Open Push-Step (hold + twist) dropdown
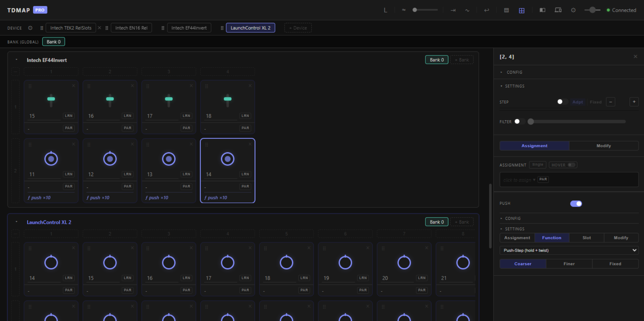Viewport: 644px width, 321px height. coord(569,250)
